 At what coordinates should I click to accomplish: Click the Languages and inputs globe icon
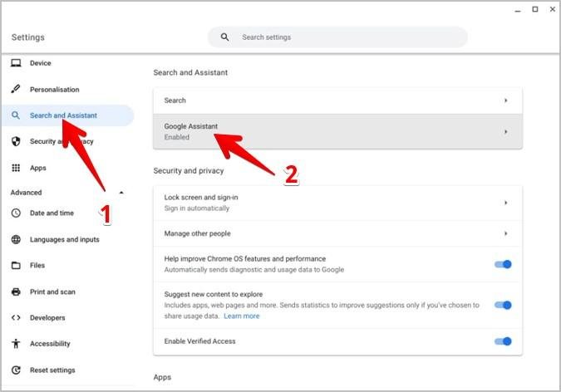[x=16, y=240]
